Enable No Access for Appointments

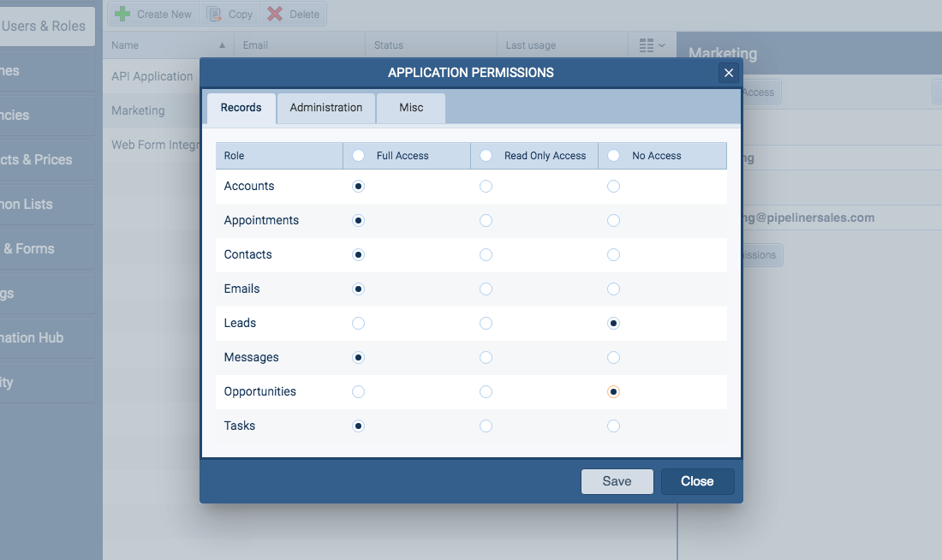(x=613, y=220)
